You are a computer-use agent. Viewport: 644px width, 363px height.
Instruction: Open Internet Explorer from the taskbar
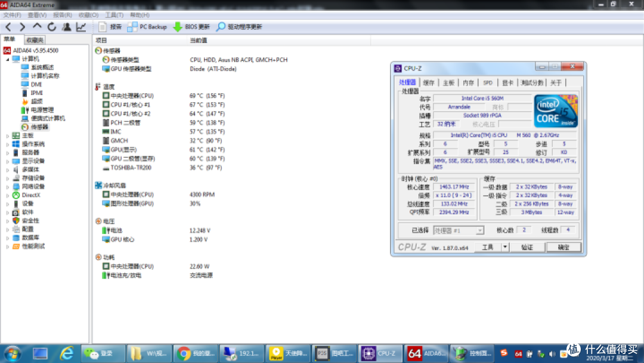click(67, 353)
